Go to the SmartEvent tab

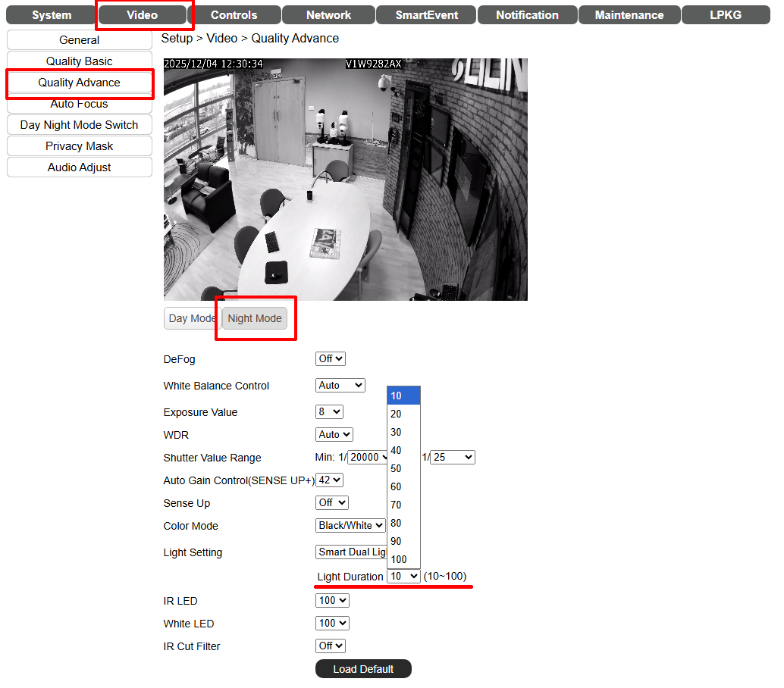426,15
